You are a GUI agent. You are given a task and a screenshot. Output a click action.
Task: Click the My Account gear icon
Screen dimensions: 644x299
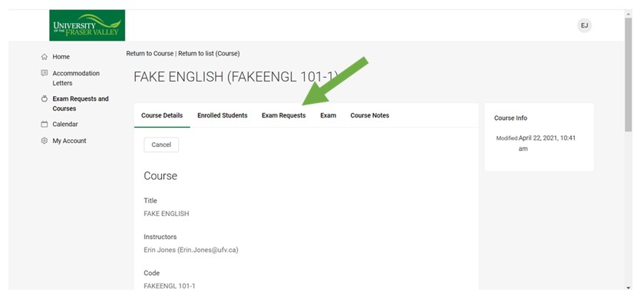45,141
